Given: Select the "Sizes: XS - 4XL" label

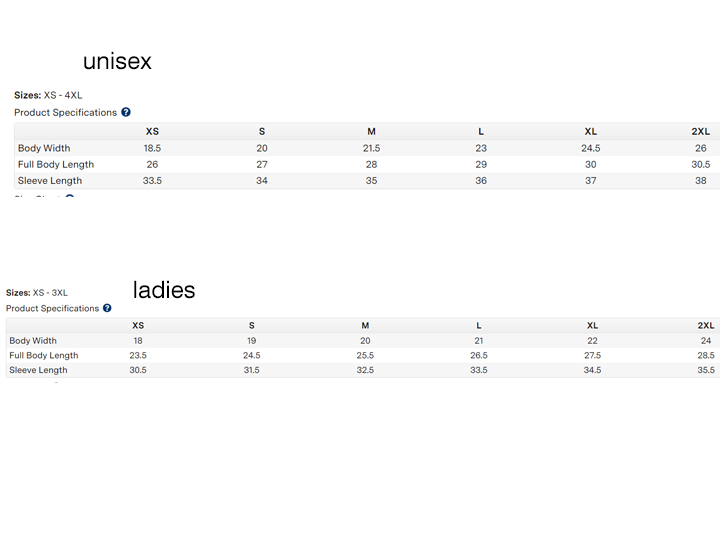Looking at the screenshot, I should tap(48, 95).
